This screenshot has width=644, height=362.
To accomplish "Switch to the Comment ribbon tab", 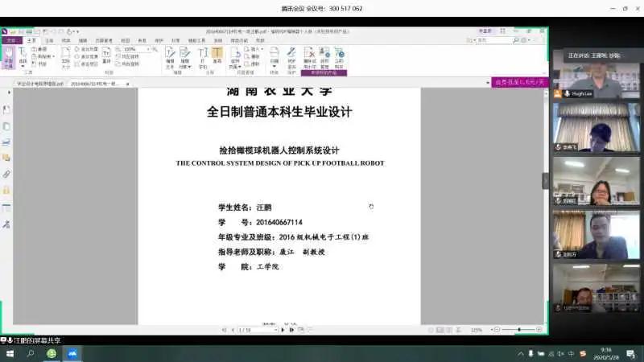I will (x=49, y=40).
